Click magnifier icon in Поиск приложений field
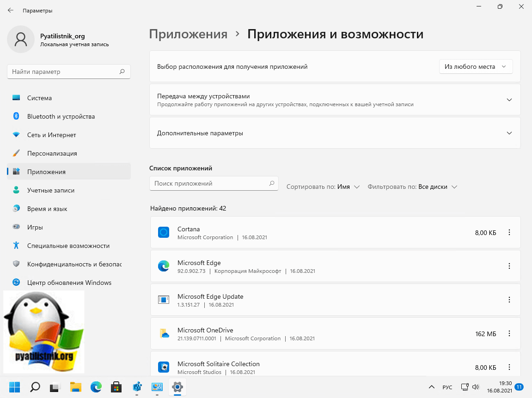The image size is (532, 398). tap(272, 183)
